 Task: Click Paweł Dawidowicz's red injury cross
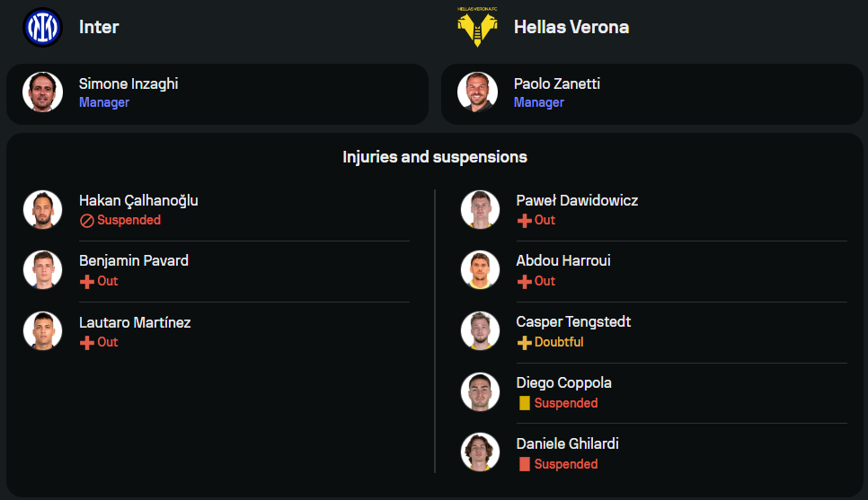tap(525, 220)
